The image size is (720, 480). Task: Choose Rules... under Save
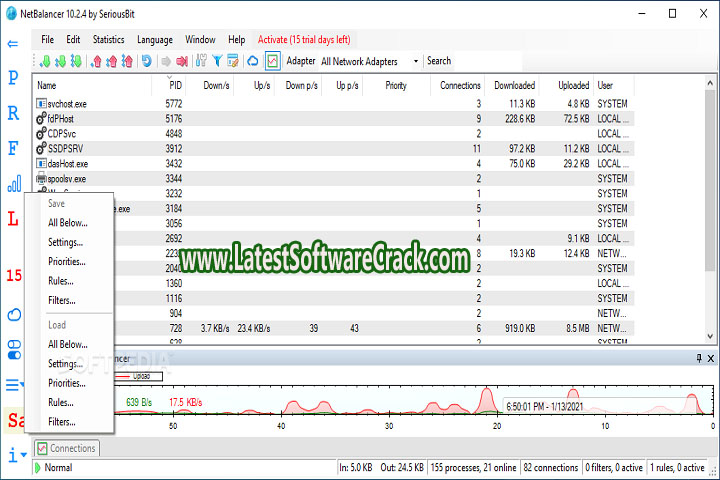[61, 281]
